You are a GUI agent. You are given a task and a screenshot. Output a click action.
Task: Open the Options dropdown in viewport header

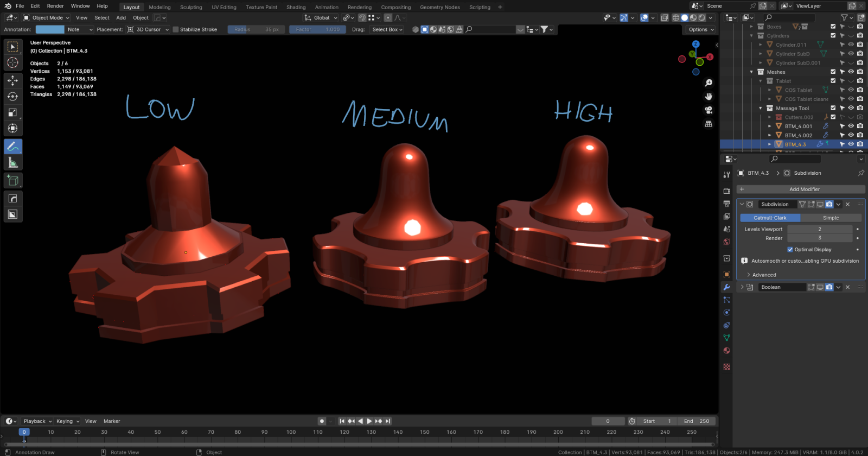pyautogui.click(x=701, y=29)
